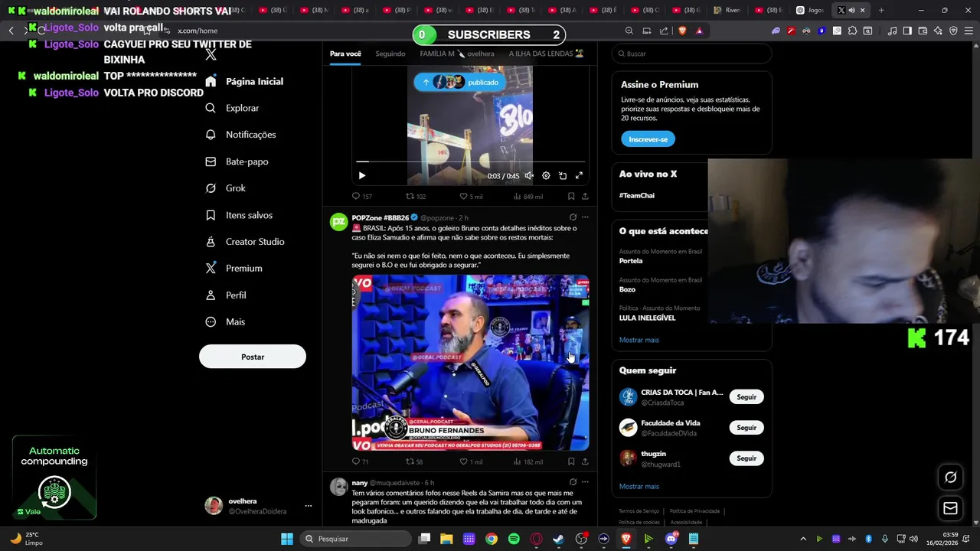The height and width of the screenshot is (551, 980).
Task: View analytics of the 849 mil post
Action: pos(528,197)
